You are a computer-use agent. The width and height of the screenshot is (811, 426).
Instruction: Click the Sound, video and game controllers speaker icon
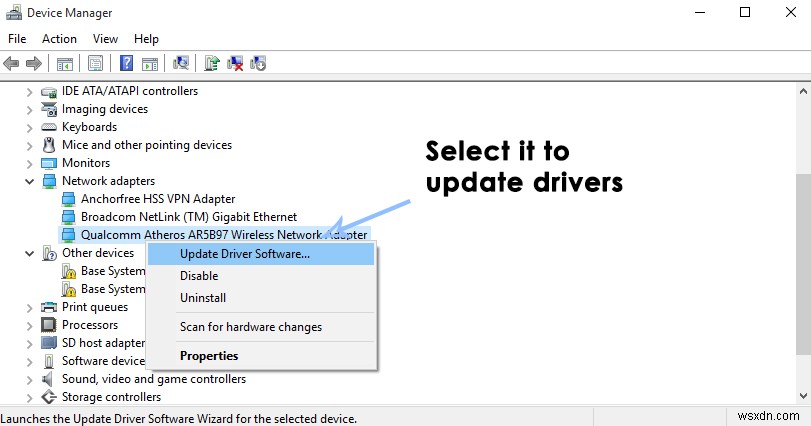point(48,379)
